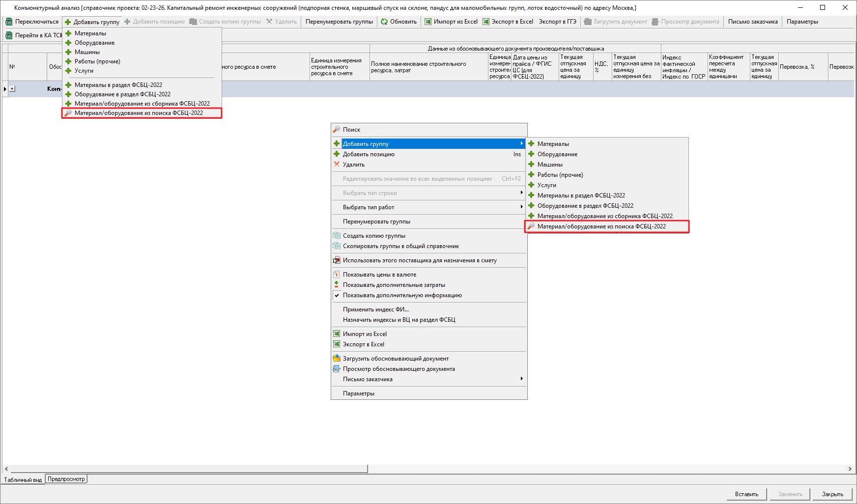The height and width of the screenshot is (504, 857).
Task: Click the НДС, % column header
Action: coord(602,67)
